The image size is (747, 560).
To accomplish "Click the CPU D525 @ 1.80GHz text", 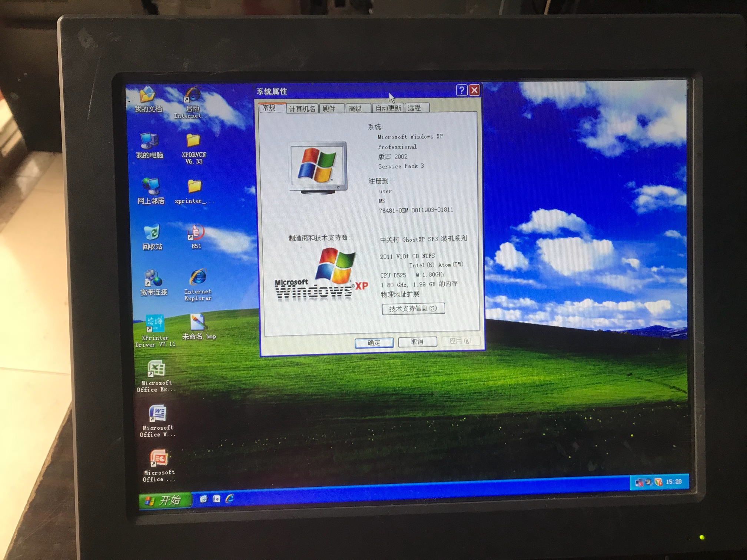I will point(412,275).
